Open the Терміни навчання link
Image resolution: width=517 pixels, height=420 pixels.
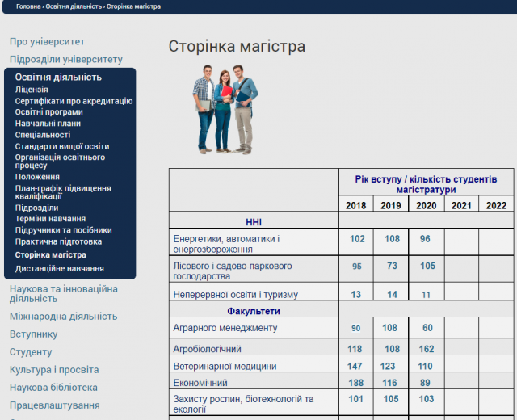[50, 219]
